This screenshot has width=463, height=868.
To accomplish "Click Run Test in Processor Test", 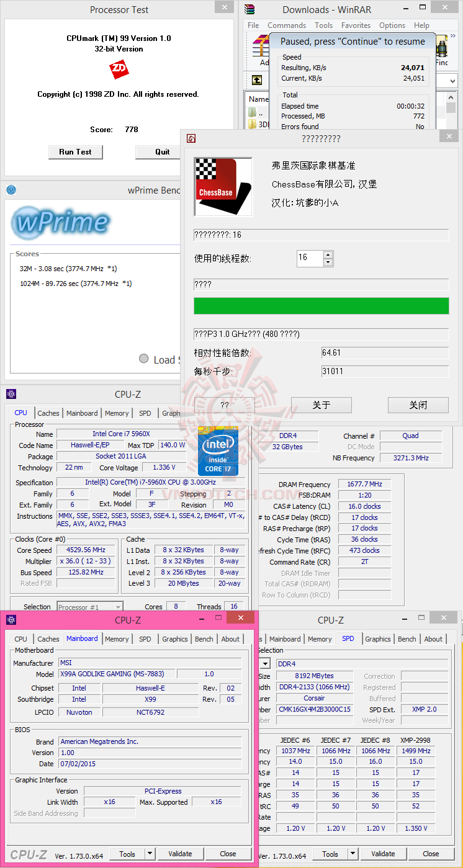I will tap(75, 152).
